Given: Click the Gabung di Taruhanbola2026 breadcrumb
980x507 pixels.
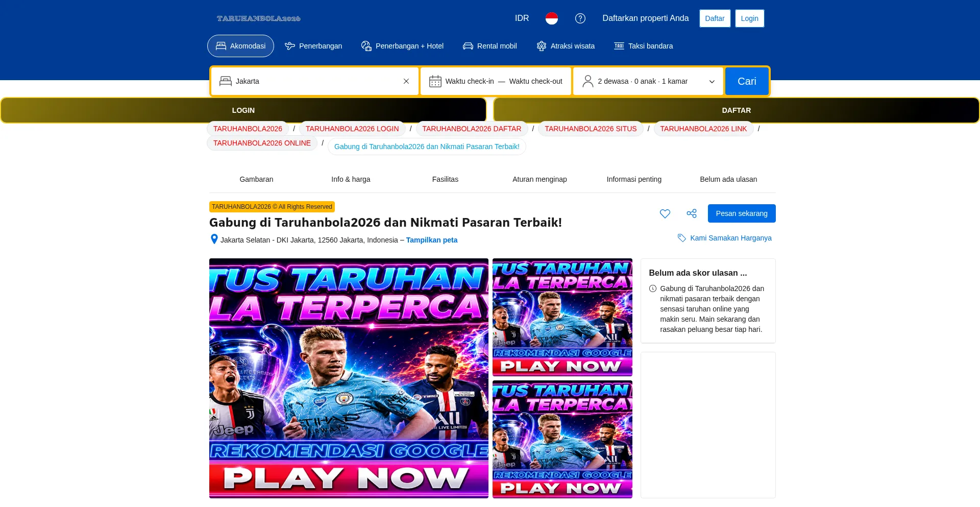Looking at the screenshot, I should pyautogui.click(x=427, y=147).
